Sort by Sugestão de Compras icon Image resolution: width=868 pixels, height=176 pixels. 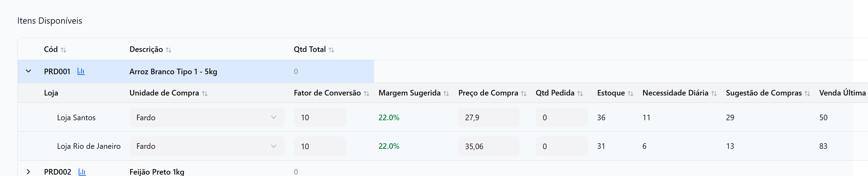pyautogui.click(x=807, y=93)
